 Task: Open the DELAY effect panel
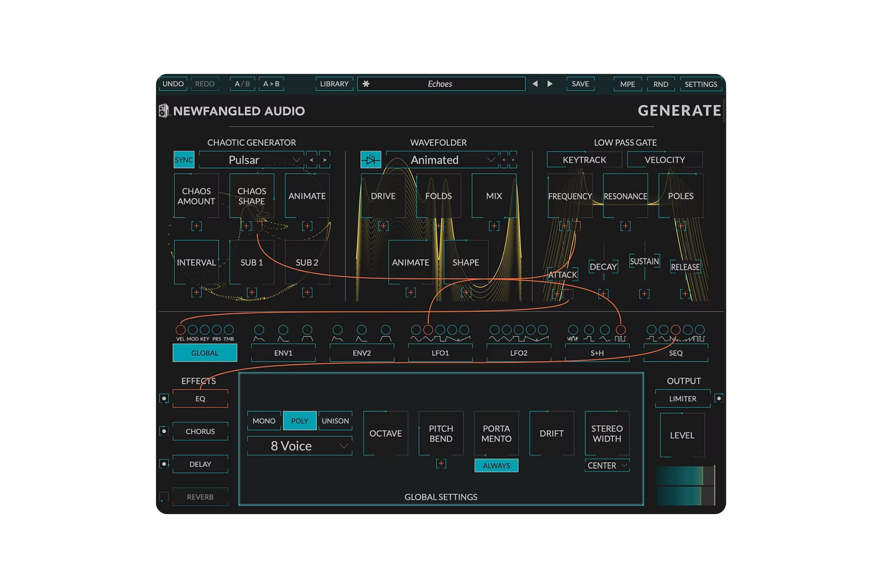200,464
